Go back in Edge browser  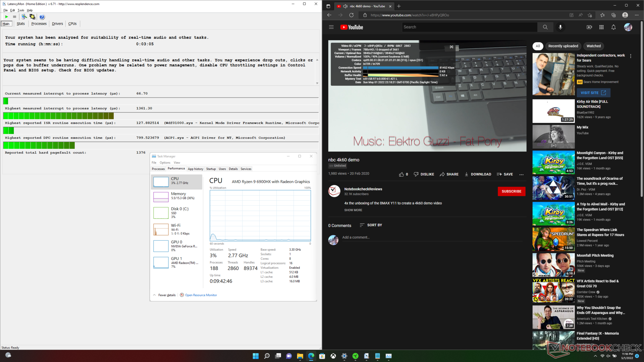[x=329, y=15]
